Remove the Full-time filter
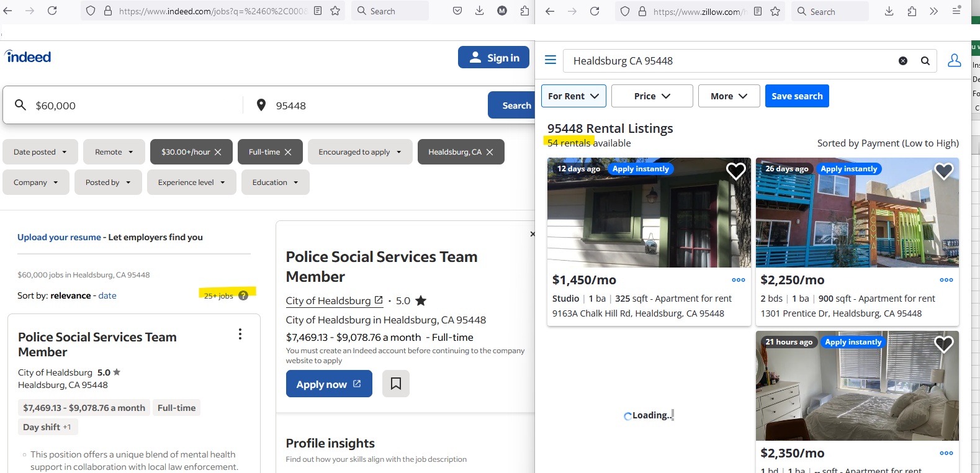The height and width of the screenshot is (473, 980). 288,152
